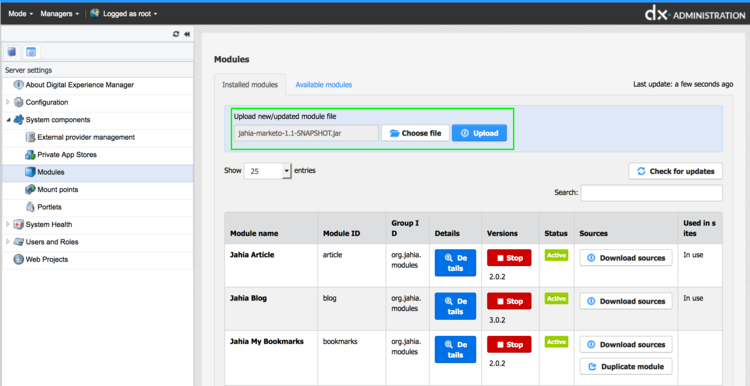Open the Show entries dropdown
This screenshot has height=386, width=750.
(267, 171)
